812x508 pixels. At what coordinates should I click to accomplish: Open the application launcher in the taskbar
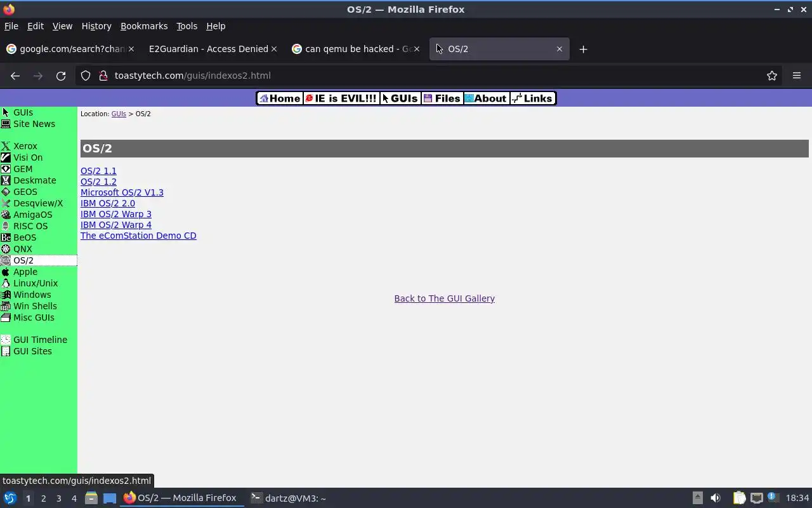(x=10, y=498)
